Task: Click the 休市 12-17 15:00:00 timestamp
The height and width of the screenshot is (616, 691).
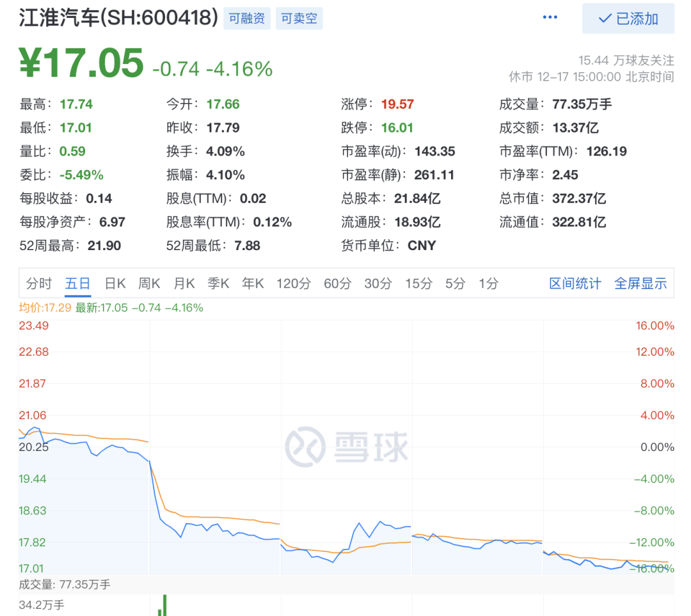Action: (x=591, y=77)
